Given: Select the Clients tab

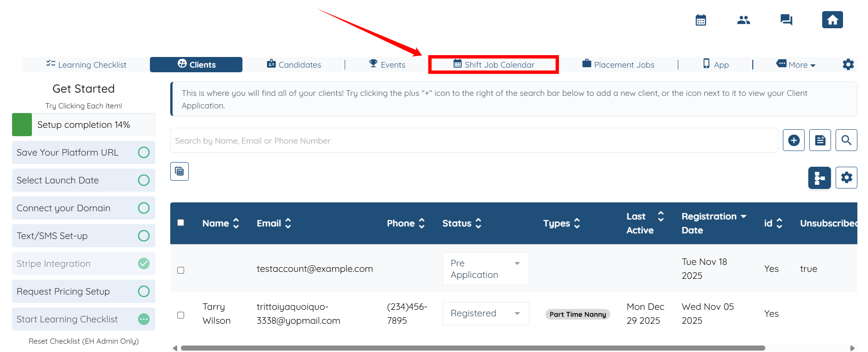Looking at the screenshot, I should pos(196,64).
